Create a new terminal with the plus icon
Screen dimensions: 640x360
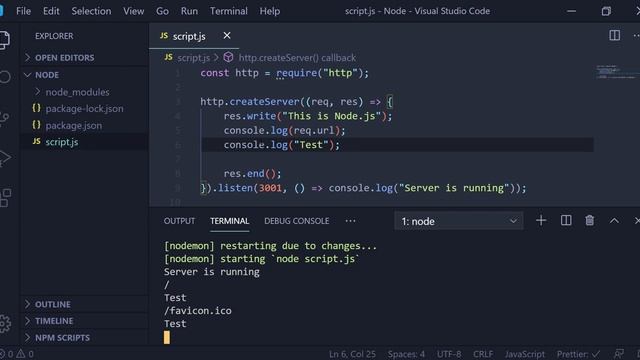point(541,220)
